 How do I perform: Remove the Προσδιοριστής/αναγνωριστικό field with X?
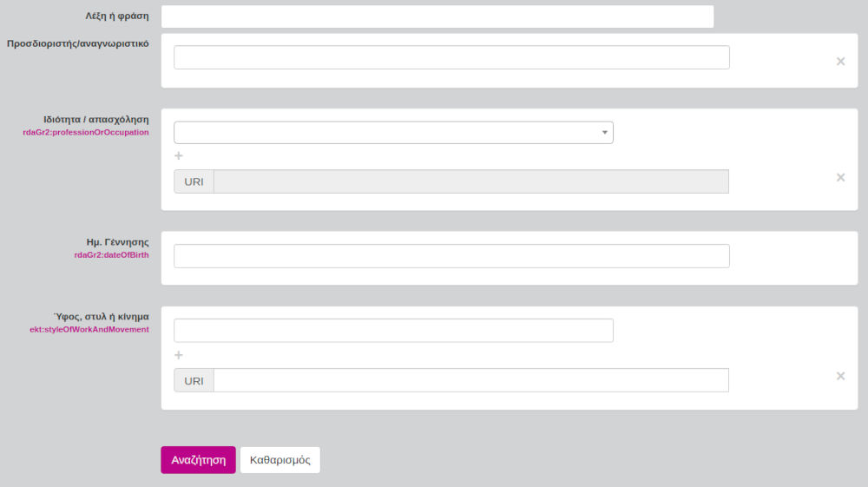coord(840,62)
